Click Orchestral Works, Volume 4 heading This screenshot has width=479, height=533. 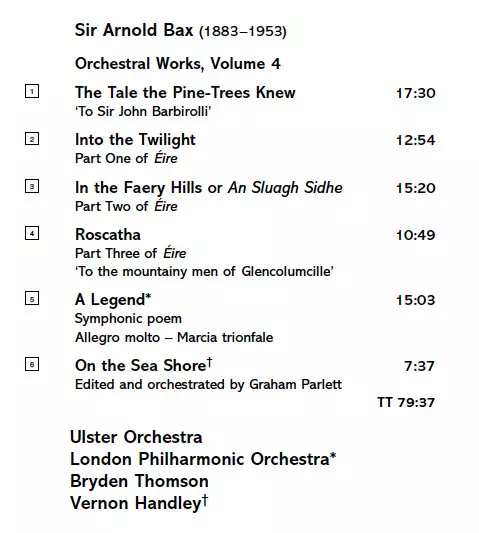[x=178, y=64]
